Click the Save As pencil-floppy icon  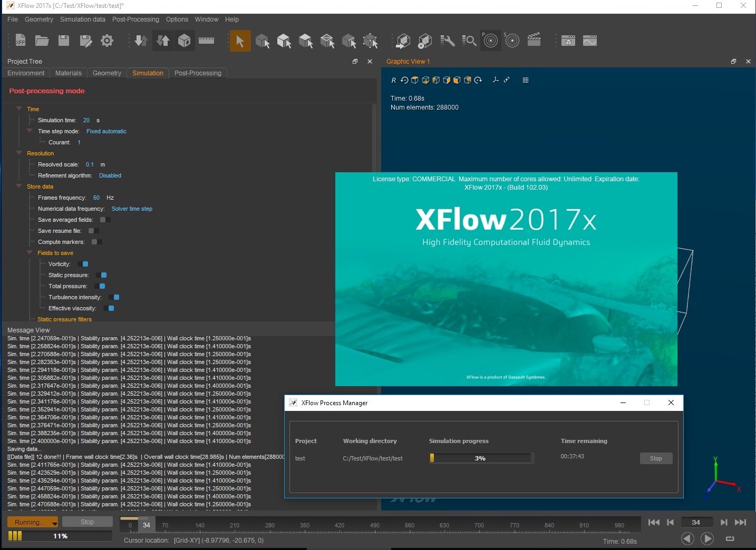pyautogui.click(x=85, y=41)
